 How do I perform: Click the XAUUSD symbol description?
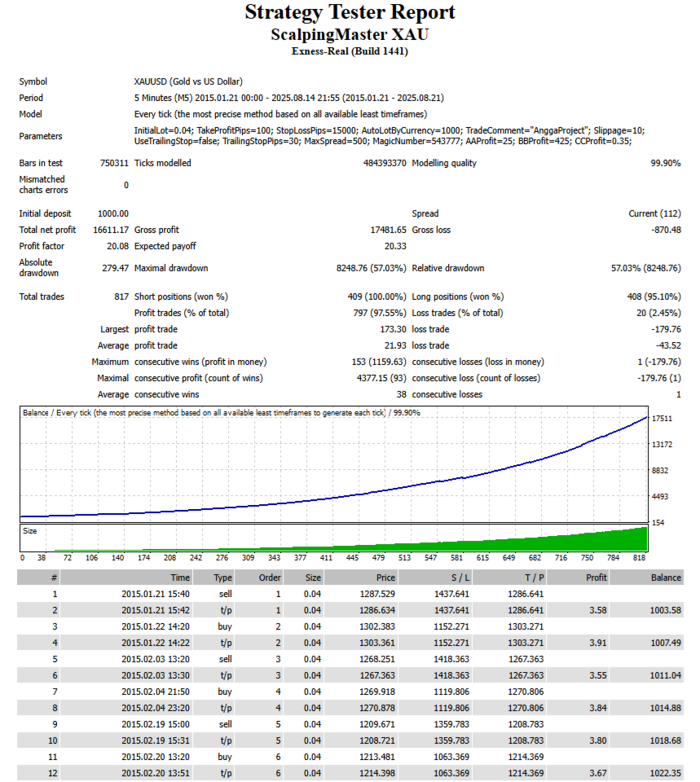tap(188, 81)
